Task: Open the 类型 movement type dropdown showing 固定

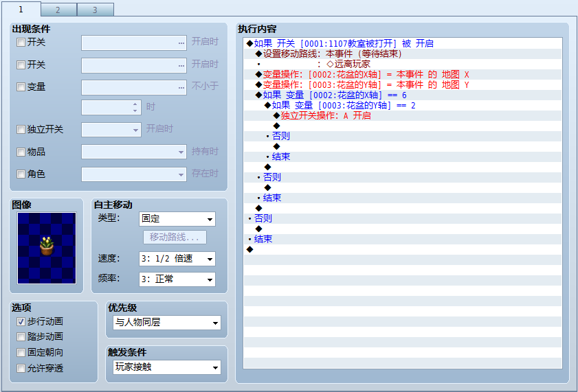Action: click(x=177, y=219)
